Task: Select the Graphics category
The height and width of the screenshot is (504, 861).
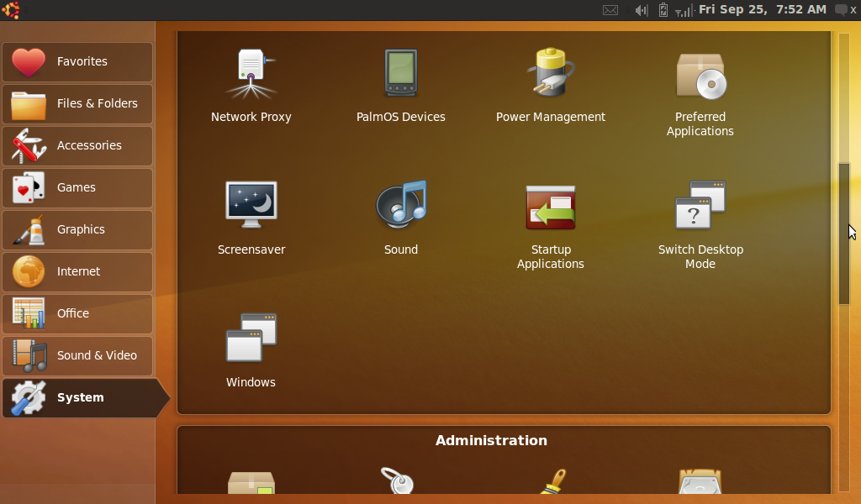Action: 77,230
